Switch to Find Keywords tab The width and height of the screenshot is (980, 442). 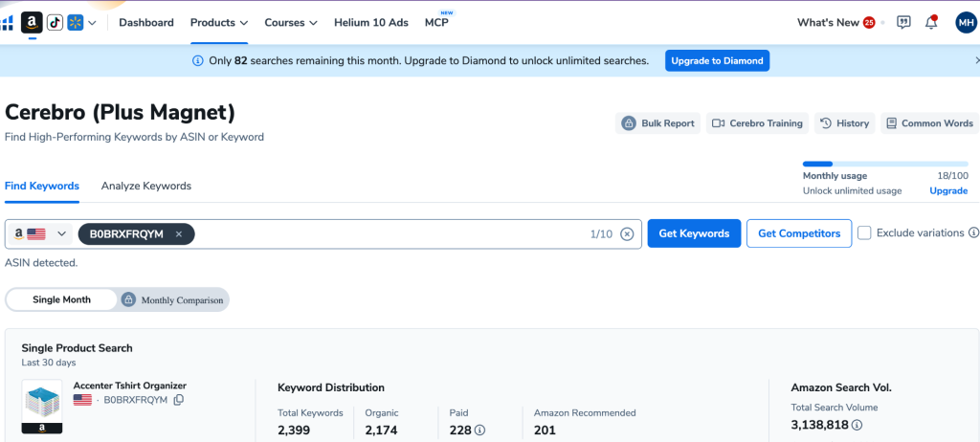click(x=42, y=186)
